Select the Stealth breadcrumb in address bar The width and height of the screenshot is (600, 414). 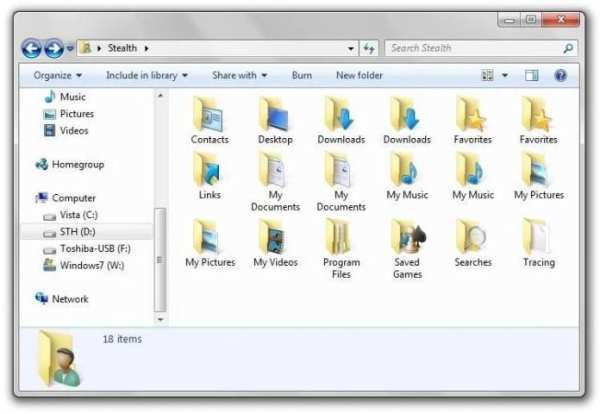pyautogui.click(x=122, y=48)
